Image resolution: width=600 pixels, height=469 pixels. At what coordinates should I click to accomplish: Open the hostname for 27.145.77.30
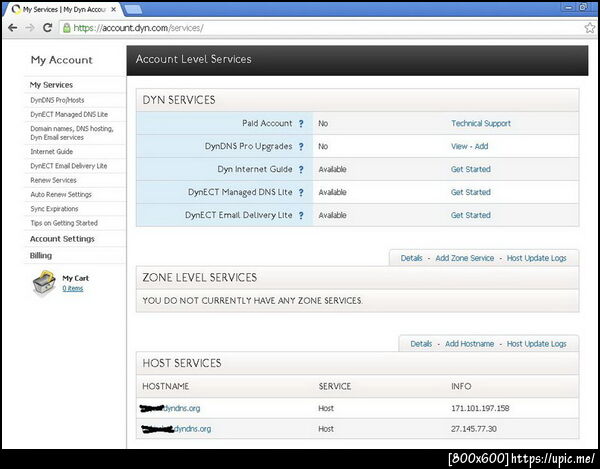click(176, 429)
